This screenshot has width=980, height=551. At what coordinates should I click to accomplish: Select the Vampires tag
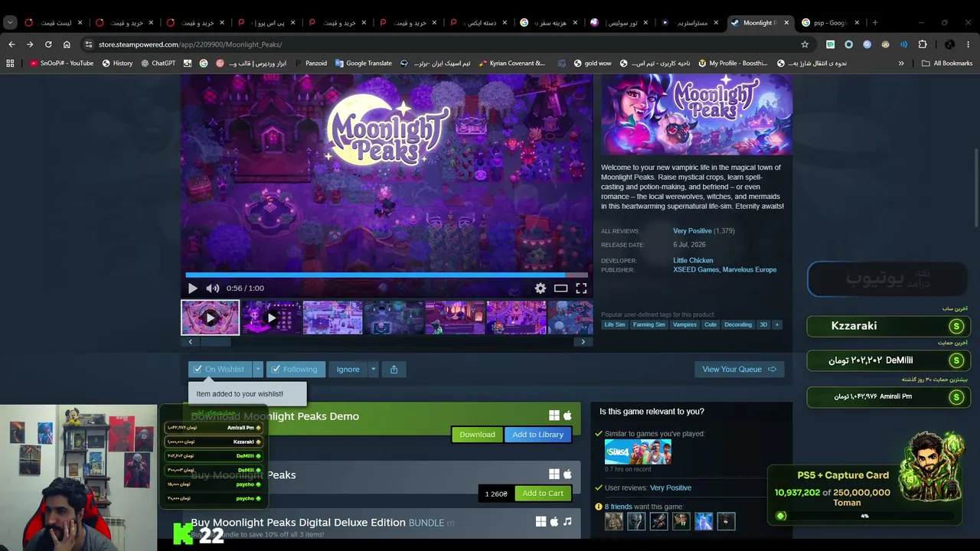point(684,324)
